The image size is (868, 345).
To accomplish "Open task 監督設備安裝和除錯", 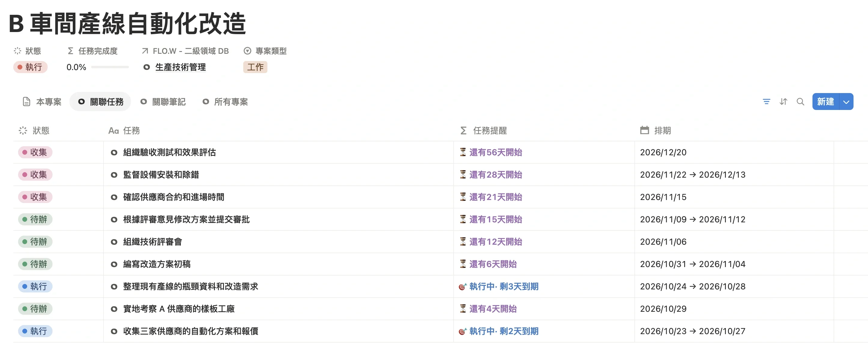I will pyautogui.click(x=161, y=175).
